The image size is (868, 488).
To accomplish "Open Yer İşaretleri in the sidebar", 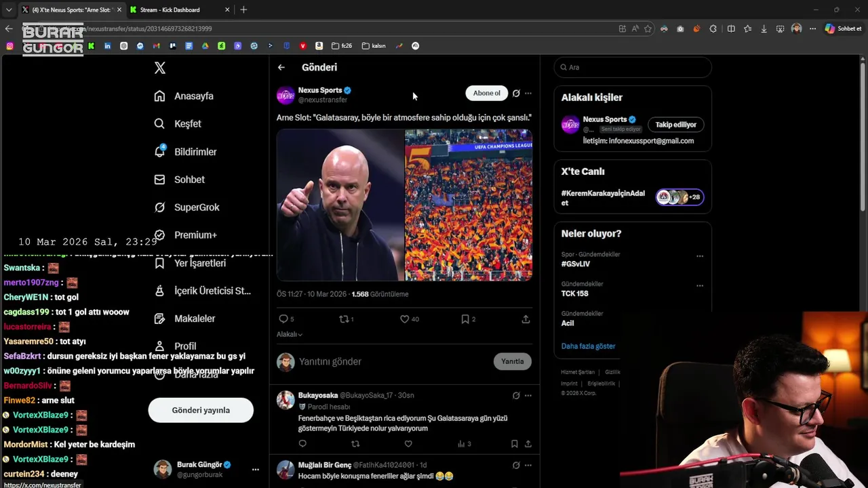I will click(x=190, y=263).
